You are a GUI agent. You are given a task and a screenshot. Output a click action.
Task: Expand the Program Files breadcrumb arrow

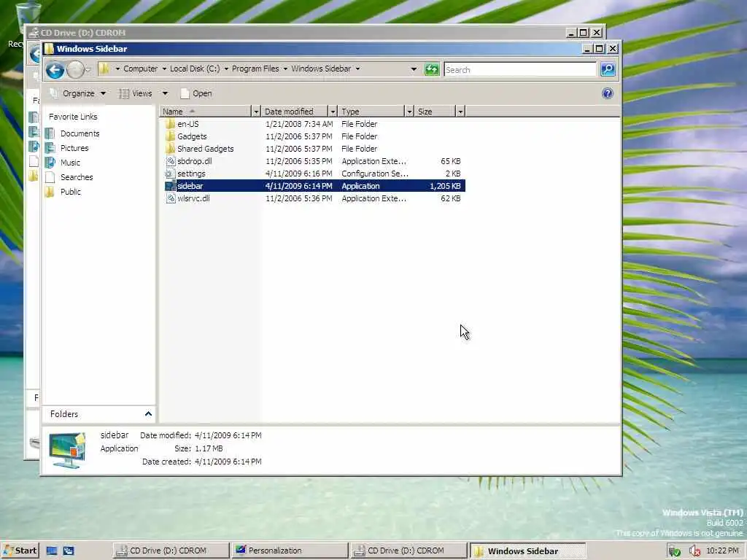point(285,69)
